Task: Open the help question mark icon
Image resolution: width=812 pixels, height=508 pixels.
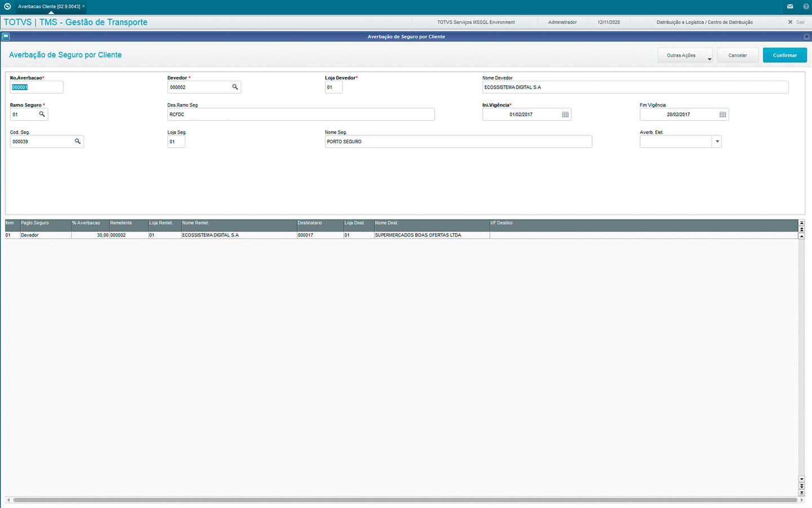Action: pos(806,6)
